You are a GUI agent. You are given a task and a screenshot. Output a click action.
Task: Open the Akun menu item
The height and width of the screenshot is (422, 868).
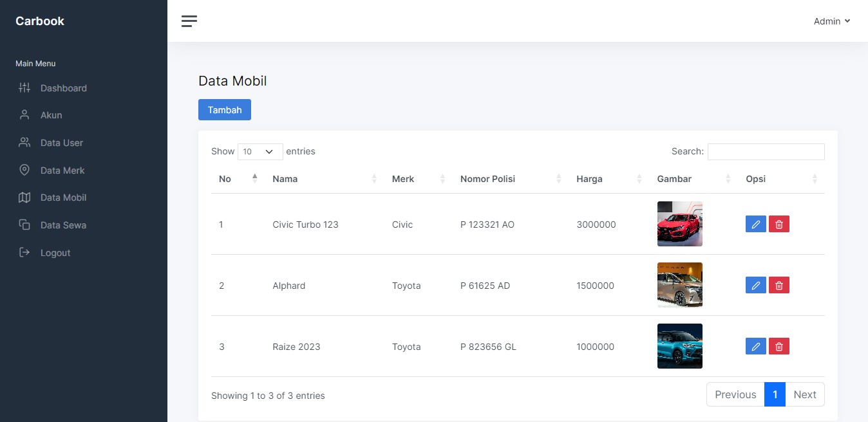coord(51,115)
